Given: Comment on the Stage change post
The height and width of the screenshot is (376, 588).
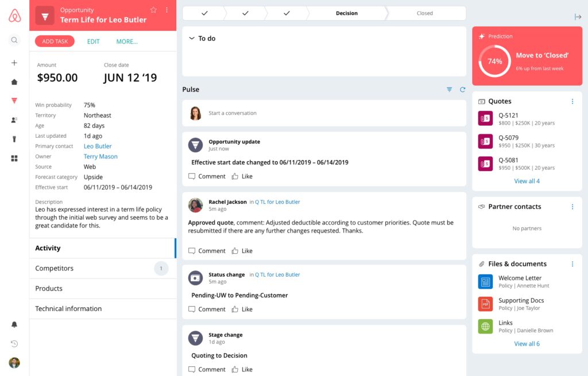Looking at the screenshot, I should point(207,369).
